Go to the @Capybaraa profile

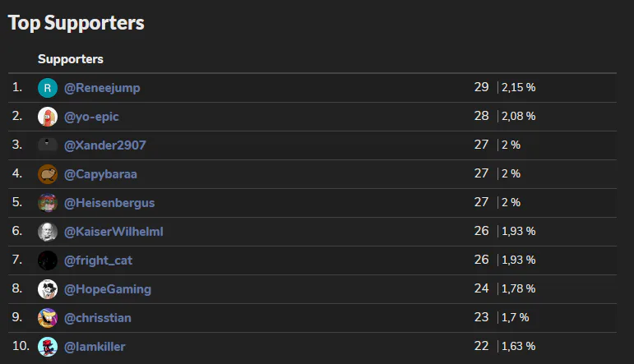point(102,174)
